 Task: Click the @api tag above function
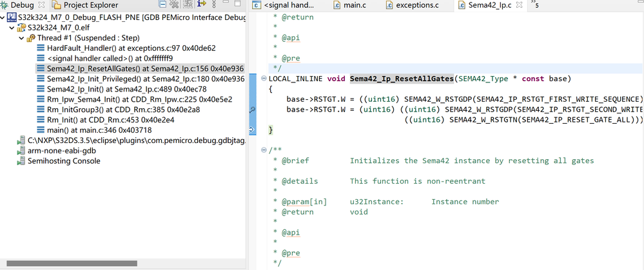click(x=291, y=38)
